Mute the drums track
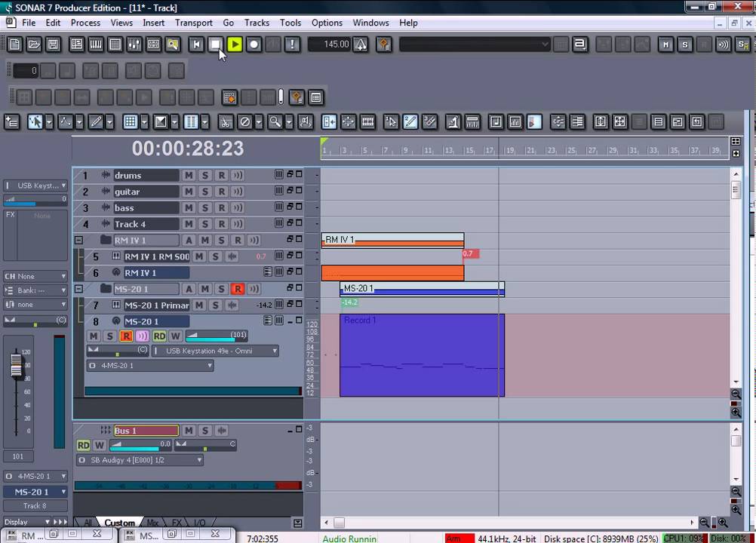This screenshot has height=543, width=756. (189, 176)
